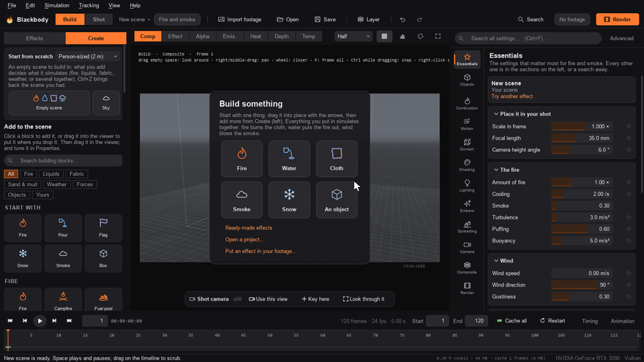
Task: Toggle the viewer grid overlay
Action: click(384, 36)
